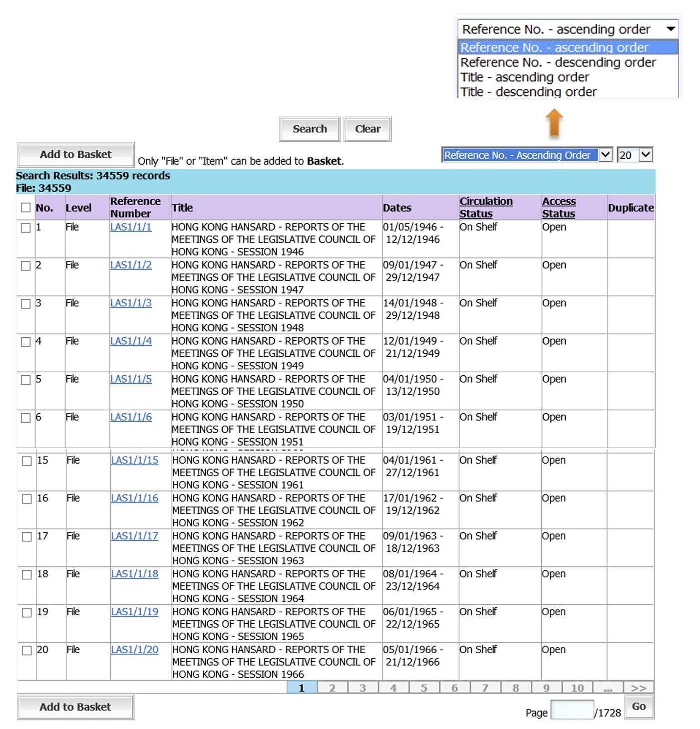Sort by the Access Status column header
Image resolution: width=700 pixels, height=729 pixels.
coord(559,208)
